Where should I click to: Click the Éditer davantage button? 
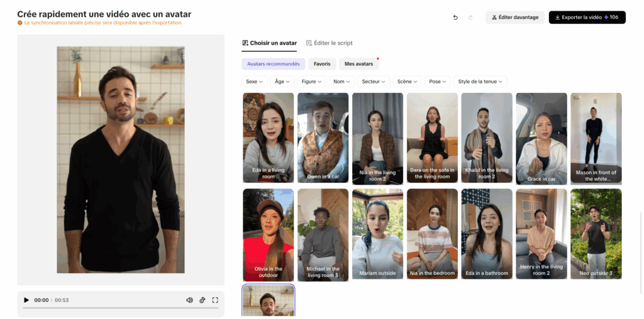click(515, 18)
